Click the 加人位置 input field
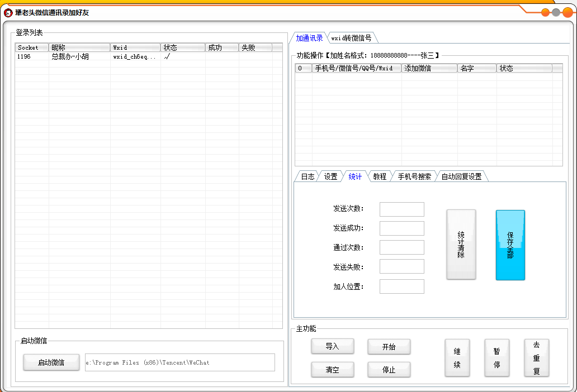Image resolution: width=577 pixels, height=392 pixels. [x=402, y=286]
